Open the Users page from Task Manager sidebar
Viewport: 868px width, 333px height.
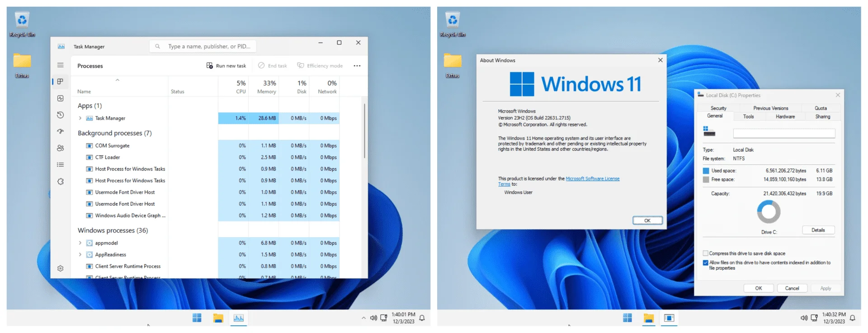[60, 148]
